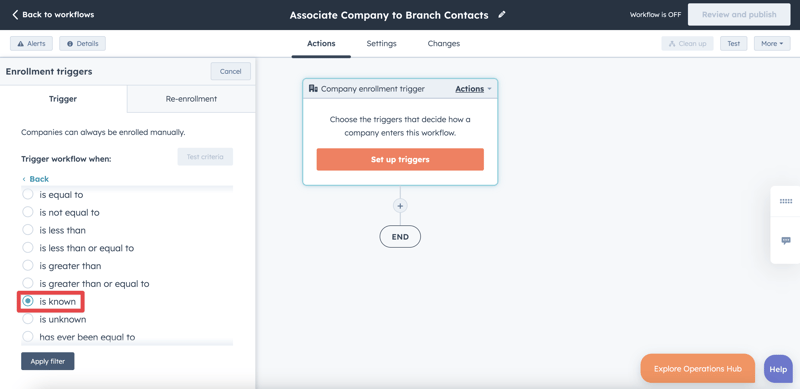Expand the More dropdown menu
Screen dimensions: 800x389
[772, 43]
